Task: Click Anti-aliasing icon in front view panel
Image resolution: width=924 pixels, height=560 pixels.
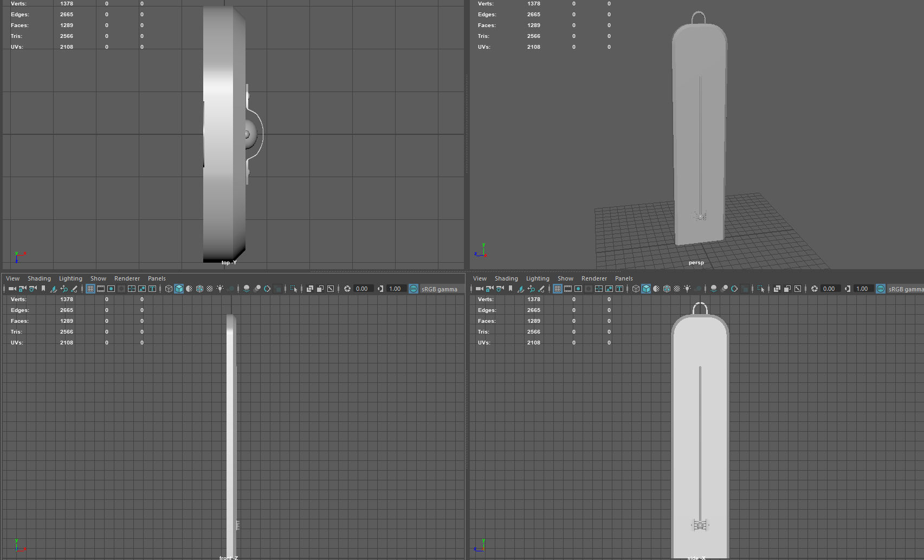Action: 267,289
